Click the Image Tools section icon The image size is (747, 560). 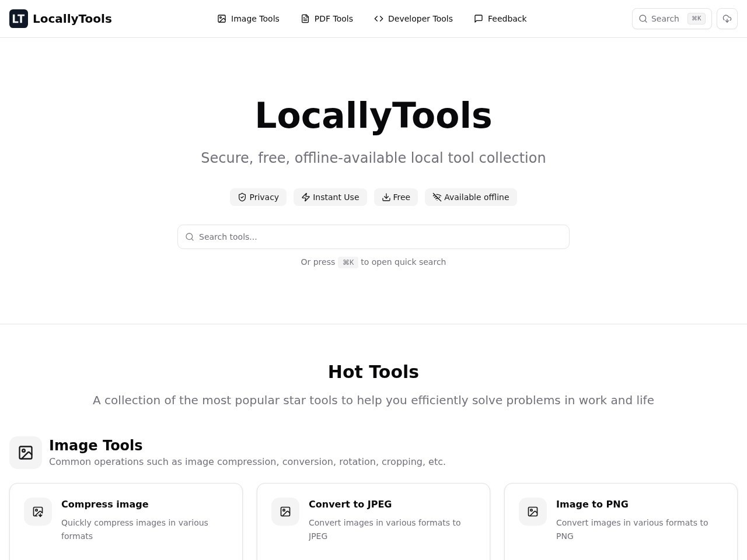[26, 453]
